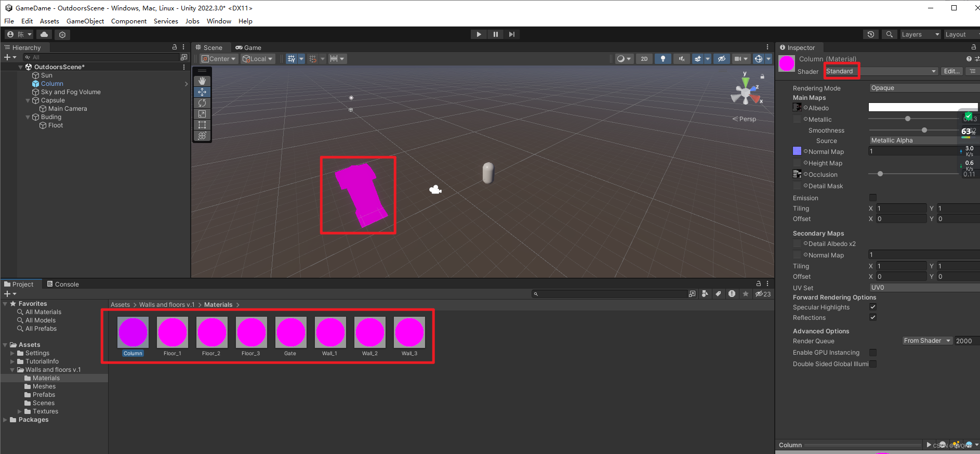Screen dimensions: 980x454
Task: Open the Metallic Alpha Source dropdown
Action: (924, 140)
